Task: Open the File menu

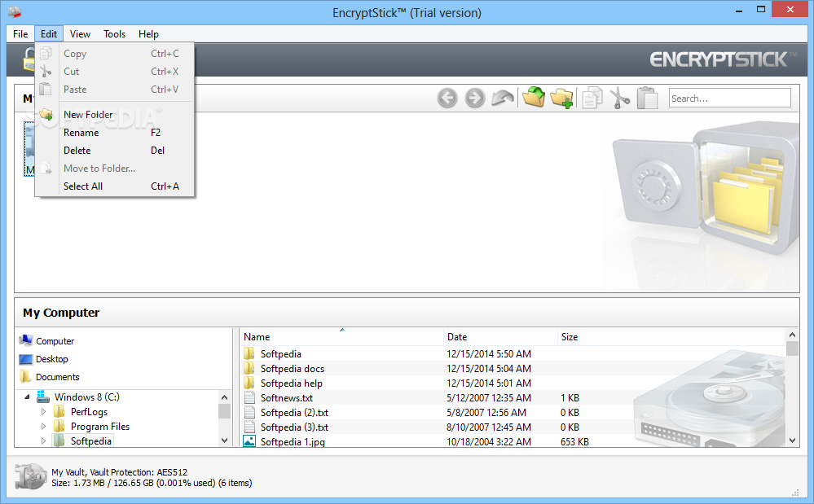Action: 20,33
